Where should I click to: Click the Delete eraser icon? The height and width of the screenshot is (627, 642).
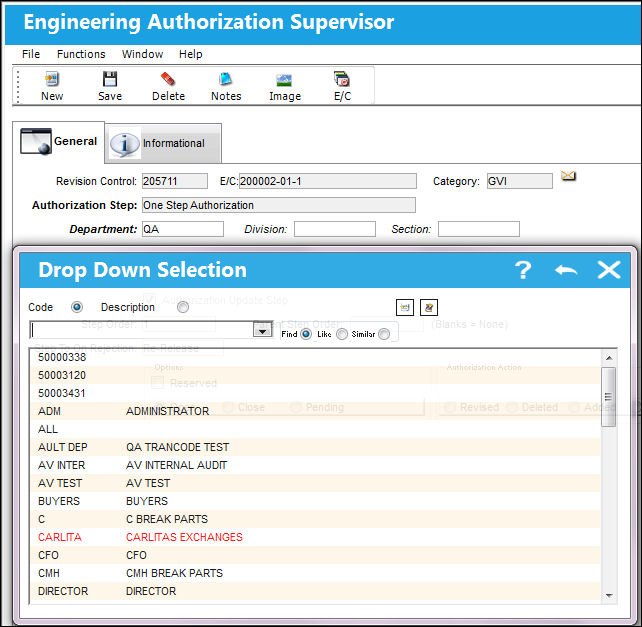pyautogui.click(x=168, y=79)
